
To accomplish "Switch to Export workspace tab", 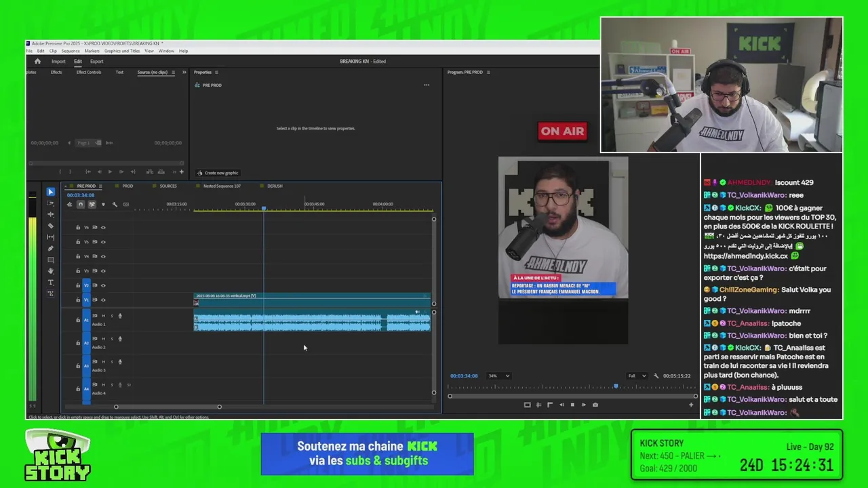I will pos(97,61).
